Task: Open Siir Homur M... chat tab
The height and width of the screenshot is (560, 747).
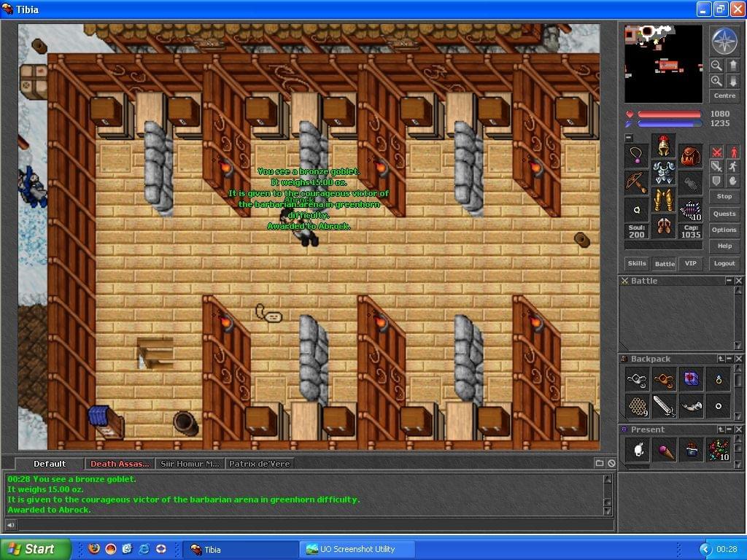Action: [190, 464]
